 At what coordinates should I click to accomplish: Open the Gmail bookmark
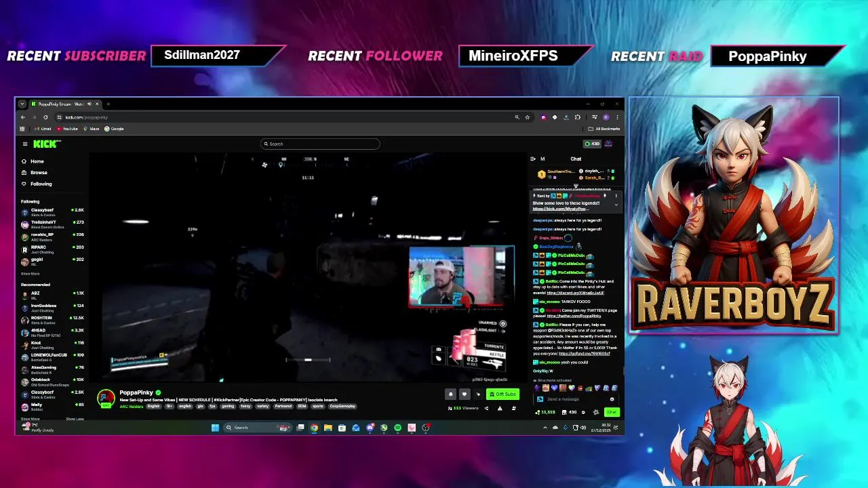pos(43,129)
